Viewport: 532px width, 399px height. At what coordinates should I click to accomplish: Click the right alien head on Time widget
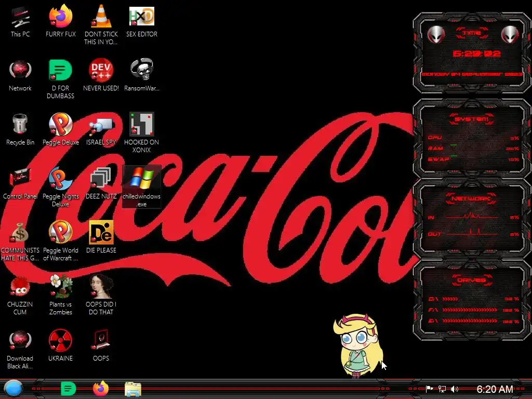pyautogui.click(x=510, y=34)
